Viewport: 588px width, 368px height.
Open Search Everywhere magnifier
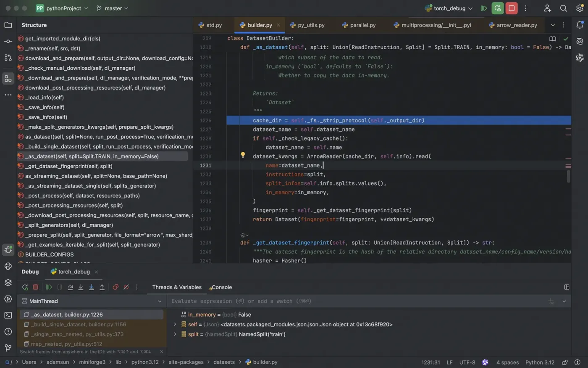point(564,8)
